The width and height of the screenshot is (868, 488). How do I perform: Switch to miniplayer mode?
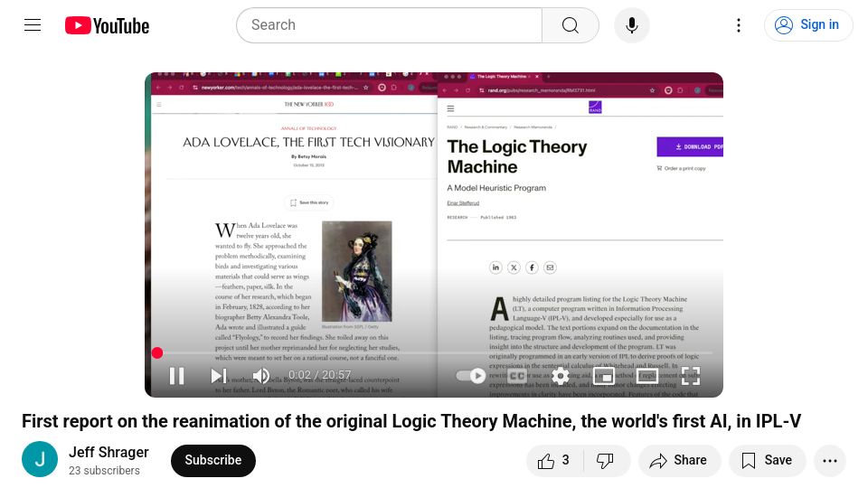tap(603, 376)
